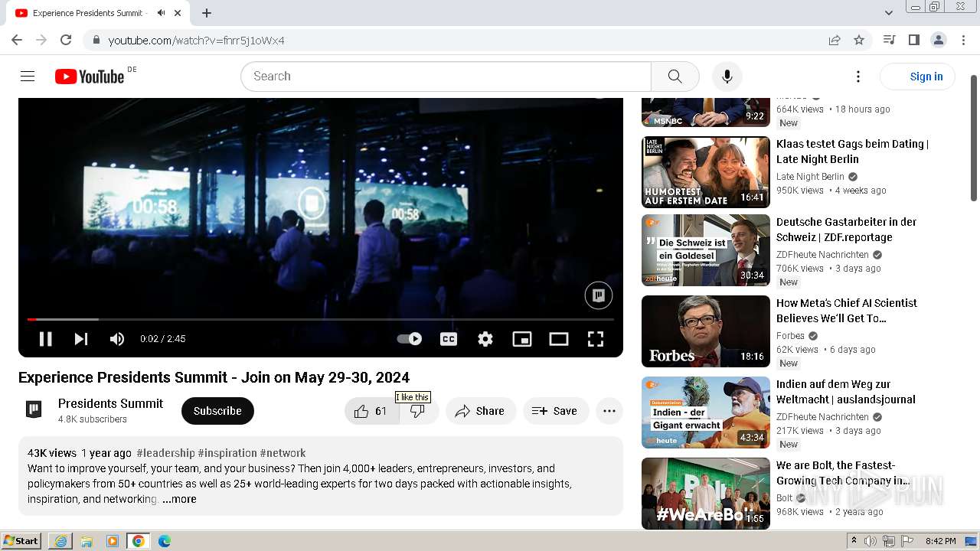Mute tab via speaker icon on tab

(161, 13)
